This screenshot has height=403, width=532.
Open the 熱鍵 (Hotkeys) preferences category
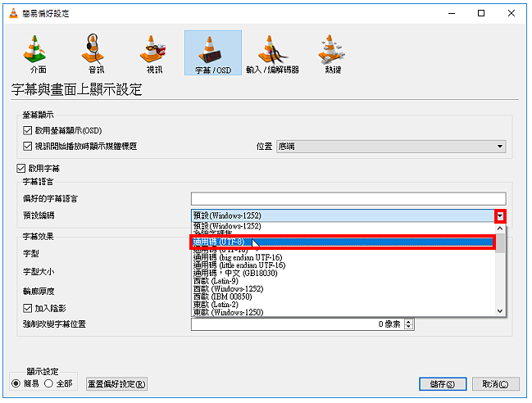coord(332,53)
